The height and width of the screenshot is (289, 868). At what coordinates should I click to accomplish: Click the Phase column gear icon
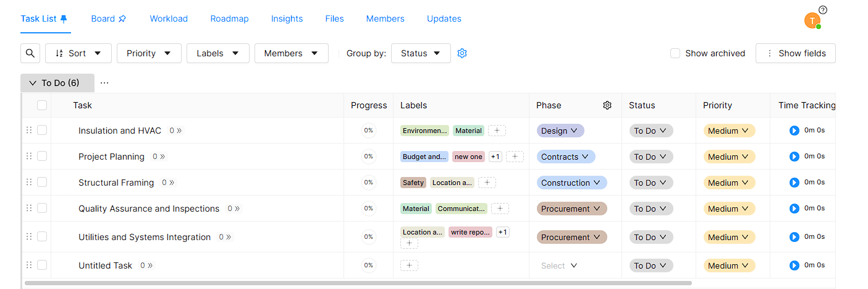pyautogui.click(x=607, y=105)
